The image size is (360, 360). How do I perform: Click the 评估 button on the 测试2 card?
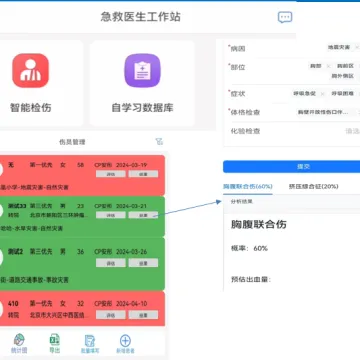click(x=111, y=263)
